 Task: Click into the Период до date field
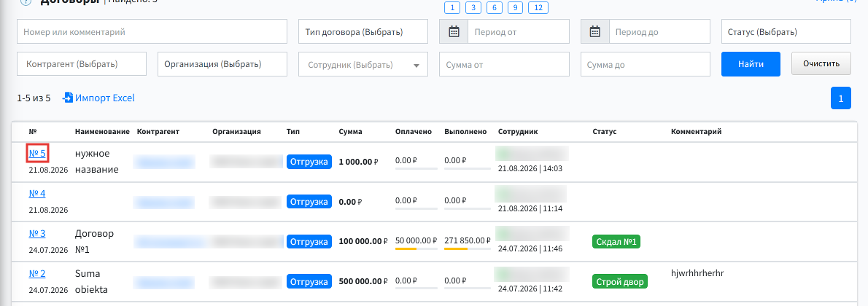660,31
